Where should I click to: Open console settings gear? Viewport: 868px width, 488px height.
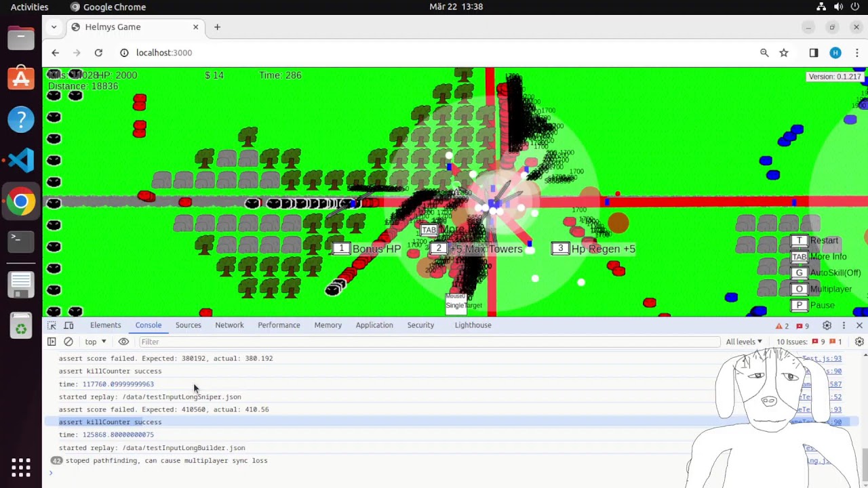pos(859,342)
